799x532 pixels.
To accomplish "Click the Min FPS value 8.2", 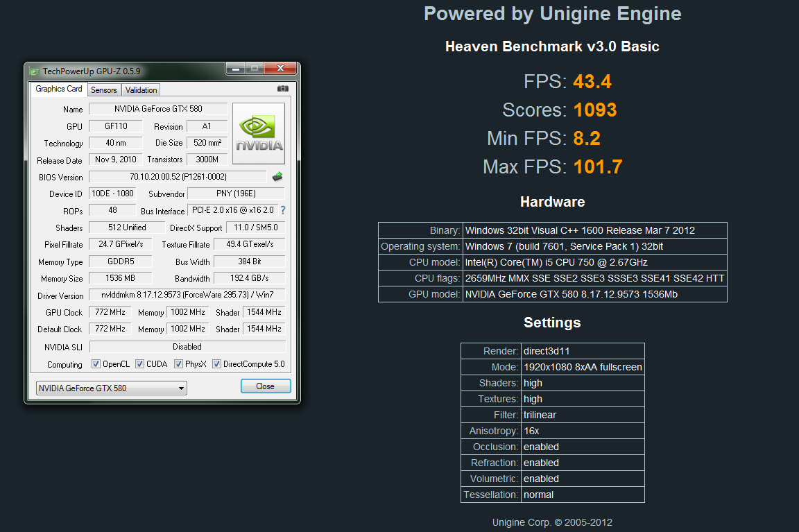I will pyautogui.click(x=587, y=139).
